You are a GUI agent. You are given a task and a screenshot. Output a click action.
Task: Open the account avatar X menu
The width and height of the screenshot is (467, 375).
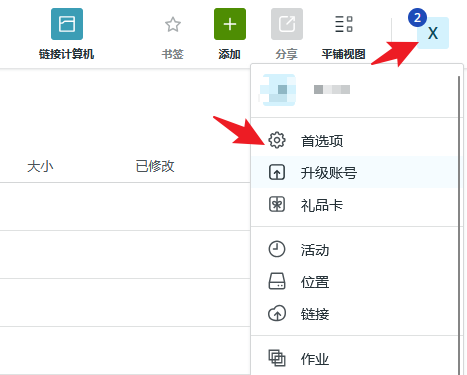[433, 33]
